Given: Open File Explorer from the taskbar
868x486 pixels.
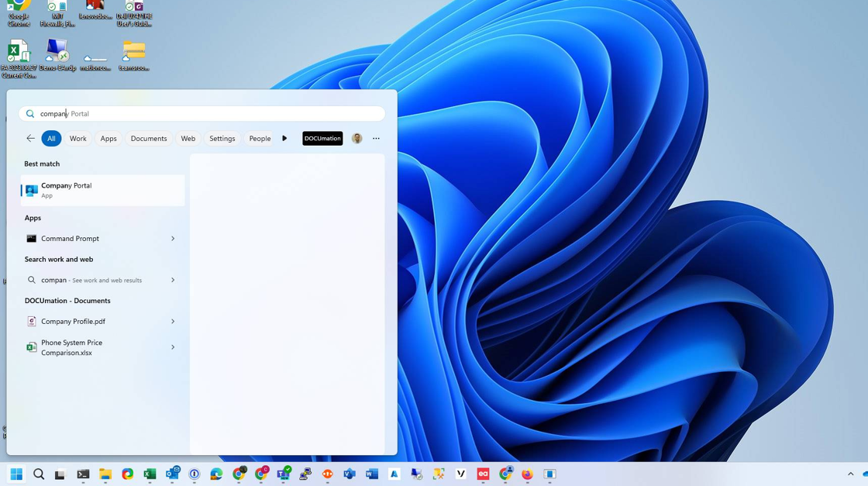Looking at the screenshot, I should click(x=105, y=474).
